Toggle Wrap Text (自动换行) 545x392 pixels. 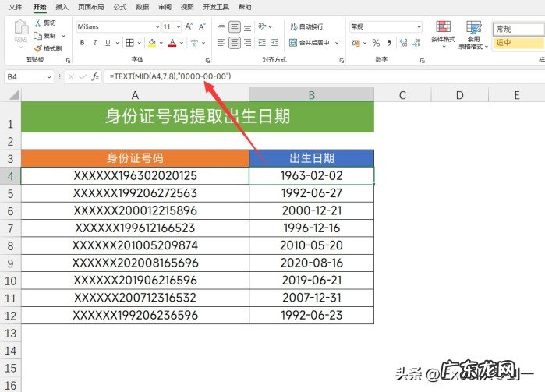tap(306, 26)
